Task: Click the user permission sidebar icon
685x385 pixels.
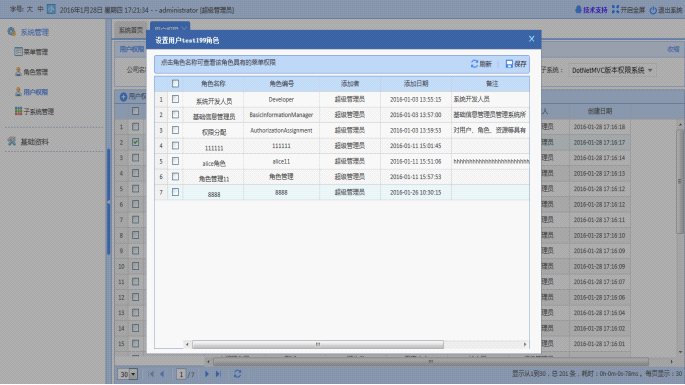Action: (x=18, y=91)
